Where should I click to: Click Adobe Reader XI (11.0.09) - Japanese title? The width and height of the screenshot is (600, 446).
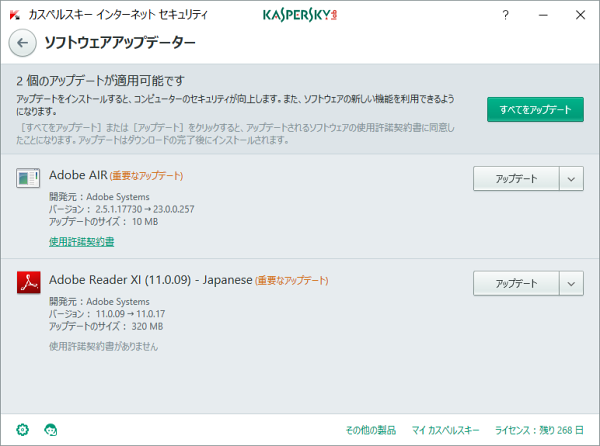(150, 280)
